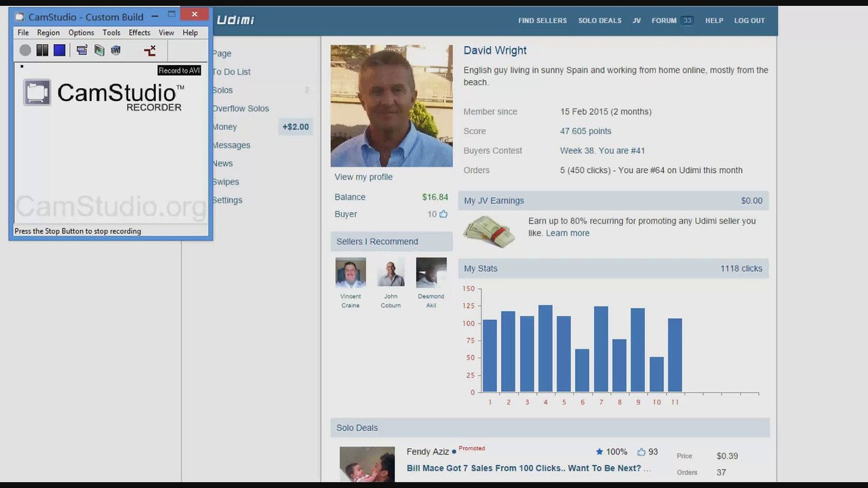Image resolution: width=868 pixels, height=488 pixels.
Task: Open Desmond Akil's seller thumbnail
Action: [x=431, y=272]
